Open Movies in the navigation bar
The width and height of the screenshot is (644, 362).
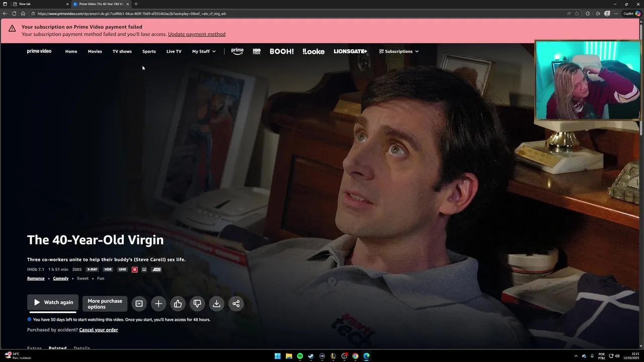tap(95, 51)
